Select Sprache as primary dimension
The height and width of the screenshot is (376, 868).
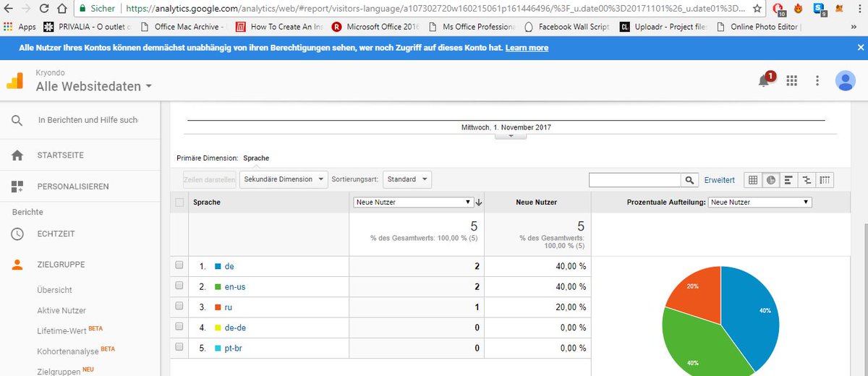[x=256, y=158]
